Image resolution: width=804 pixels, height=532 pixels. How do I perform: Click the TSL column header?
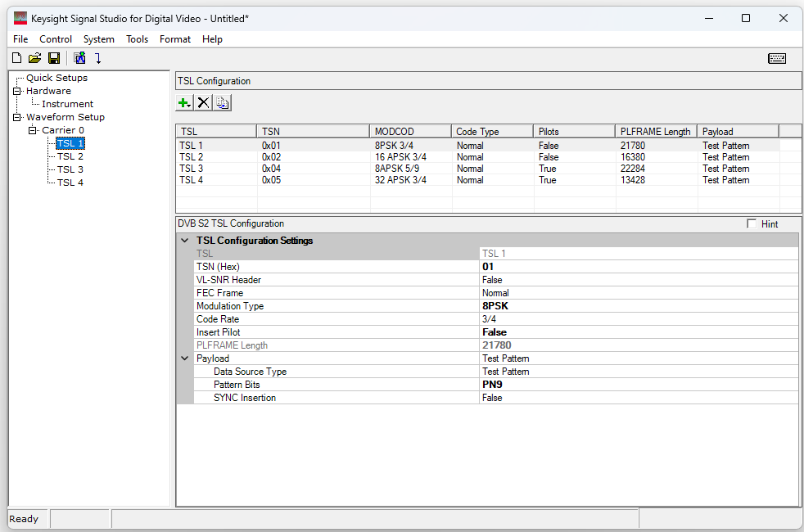[216, 132]
